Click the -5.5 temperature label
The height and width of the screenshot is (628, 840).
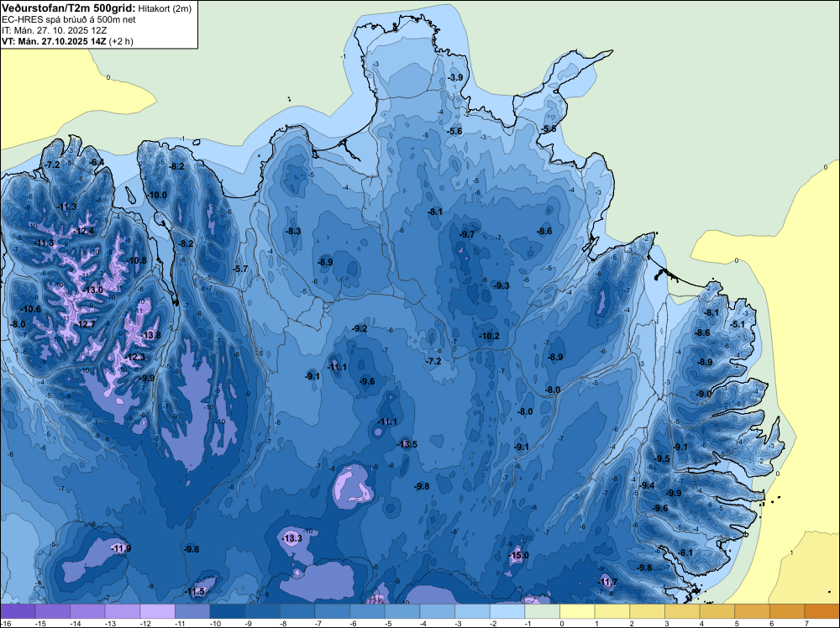click(x=549, y=129)
